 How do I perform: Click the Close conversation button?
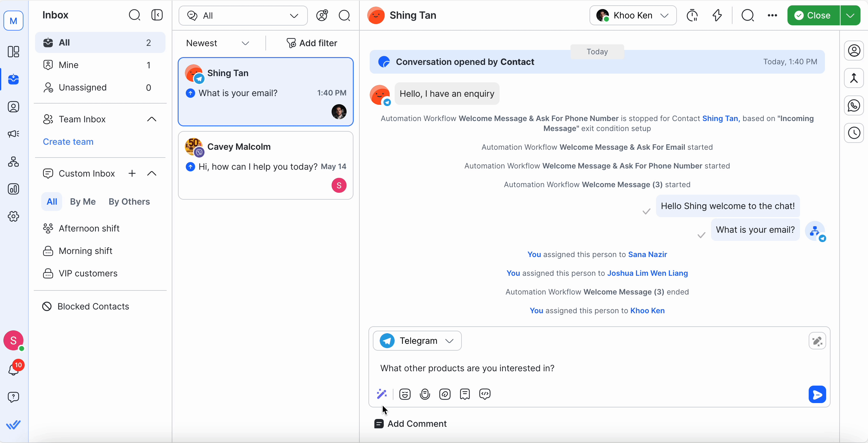(x=813, y=15)
